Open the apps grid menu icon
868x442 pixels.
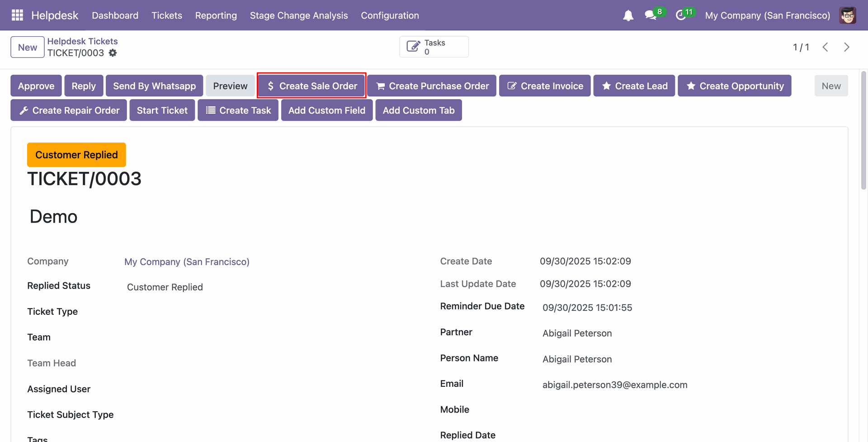point(17,15)
